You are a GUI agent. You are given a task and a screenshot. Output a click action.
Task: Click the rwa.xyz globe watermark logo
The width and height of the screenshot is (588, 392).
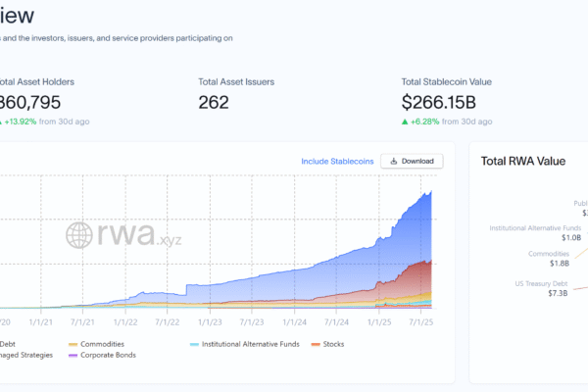(x=79, y=234)
